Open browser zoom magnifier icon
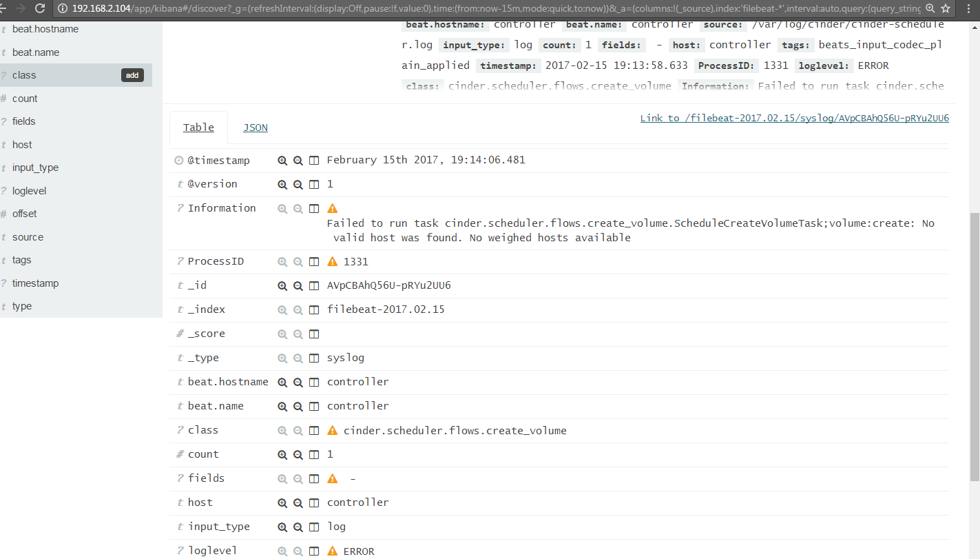 930,8
